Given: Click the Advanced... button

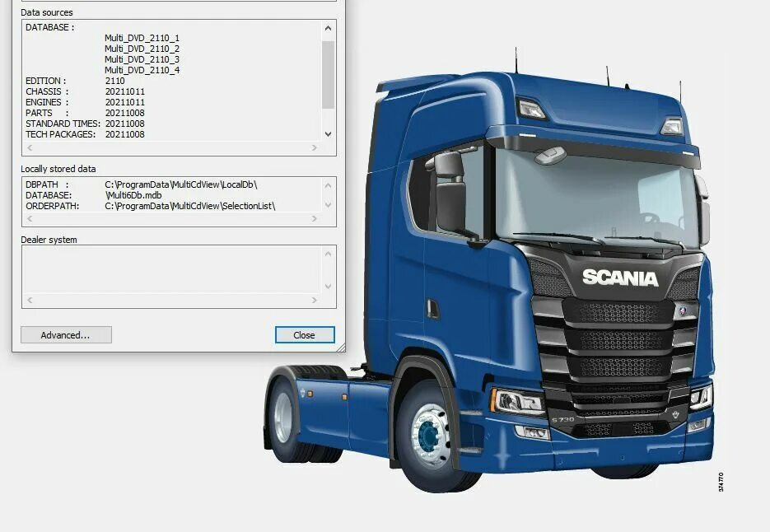Looking at the screenshot, I should pos(65,334).
